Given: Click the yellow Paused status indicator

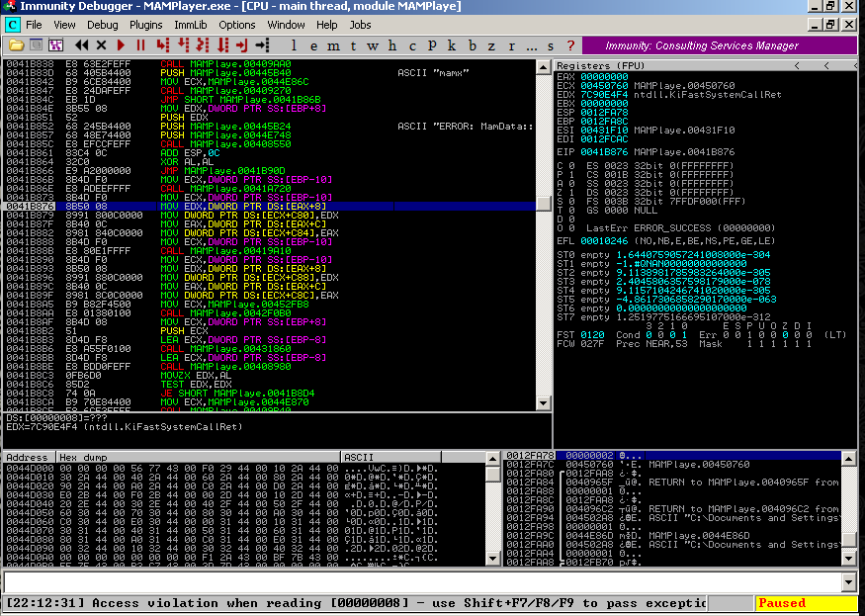Looking at the screenshot, I should click(806, 603).
